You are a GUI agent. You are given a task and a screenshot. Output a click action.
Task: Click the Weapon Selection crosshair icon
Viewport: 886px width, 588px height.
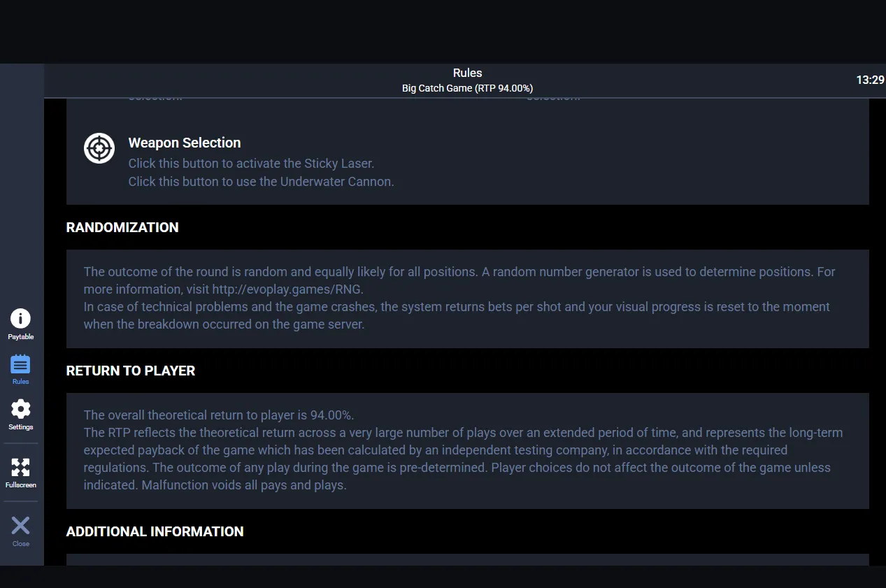click(x=99, y=148)
